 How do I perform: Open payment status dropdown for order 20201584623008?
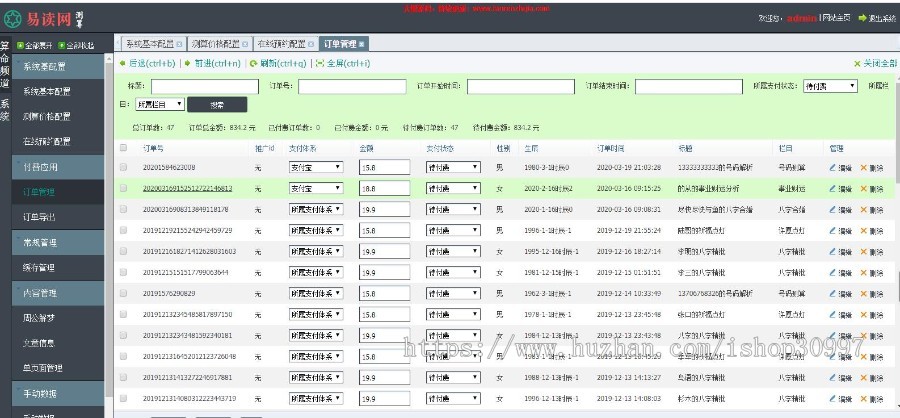453,167
